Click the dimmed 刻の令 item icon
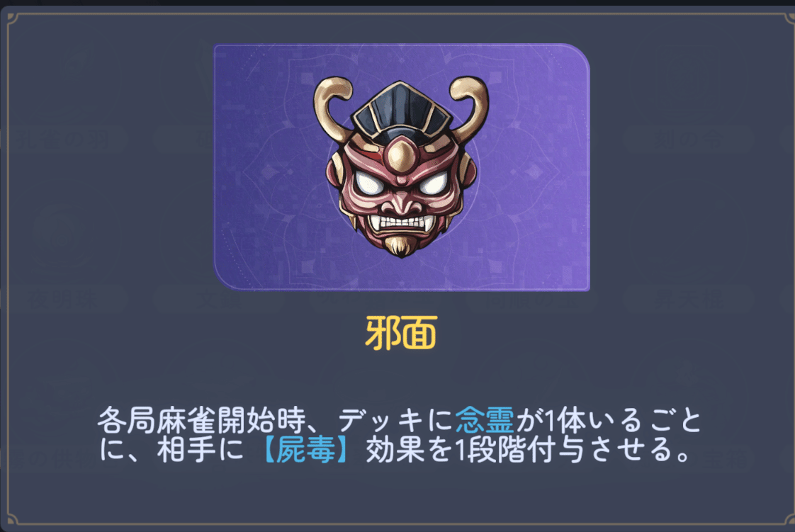The height and width of the screenshot is (532, 795). click(x=688, y=74)
